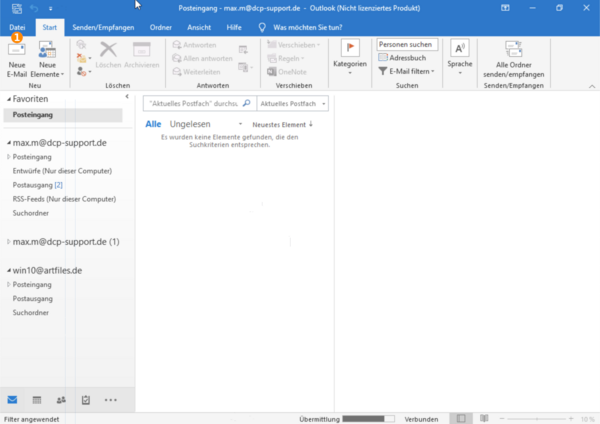Open Suchordner under max.m account
This screenshot has width=600, height=424.
click(x=31, y=213)
